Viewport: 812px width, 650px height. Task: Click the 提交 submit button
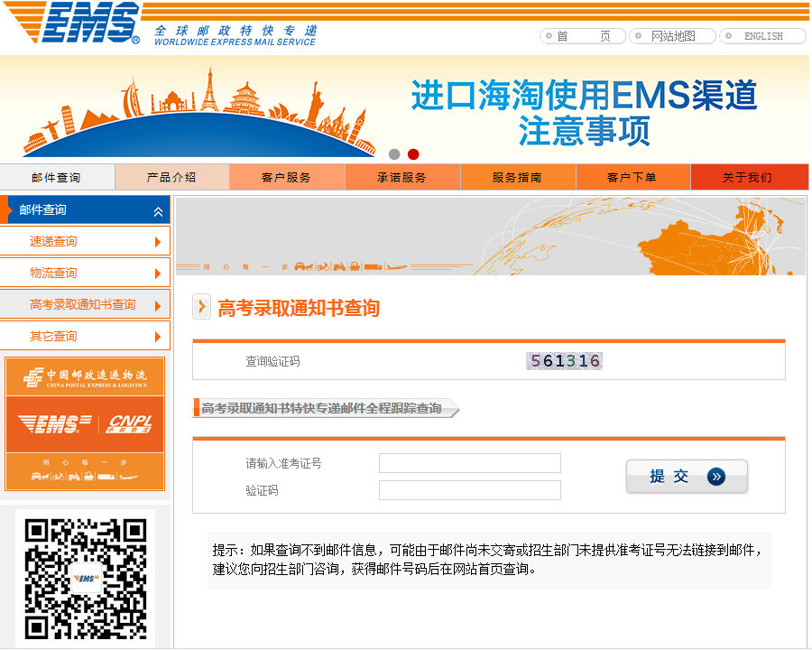(x=687, y=477)
